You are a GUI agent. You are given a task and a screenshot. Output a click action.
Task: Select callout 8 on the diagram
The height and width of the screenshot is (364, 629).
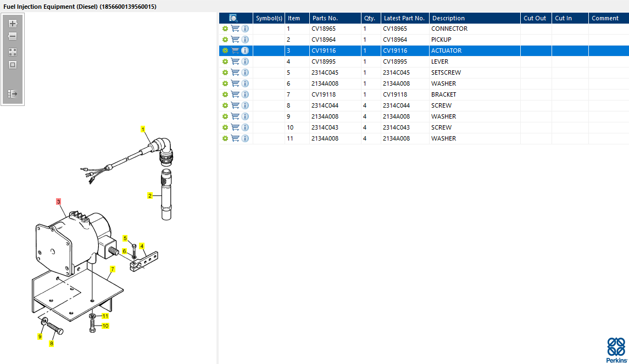(x=51, y=344)
